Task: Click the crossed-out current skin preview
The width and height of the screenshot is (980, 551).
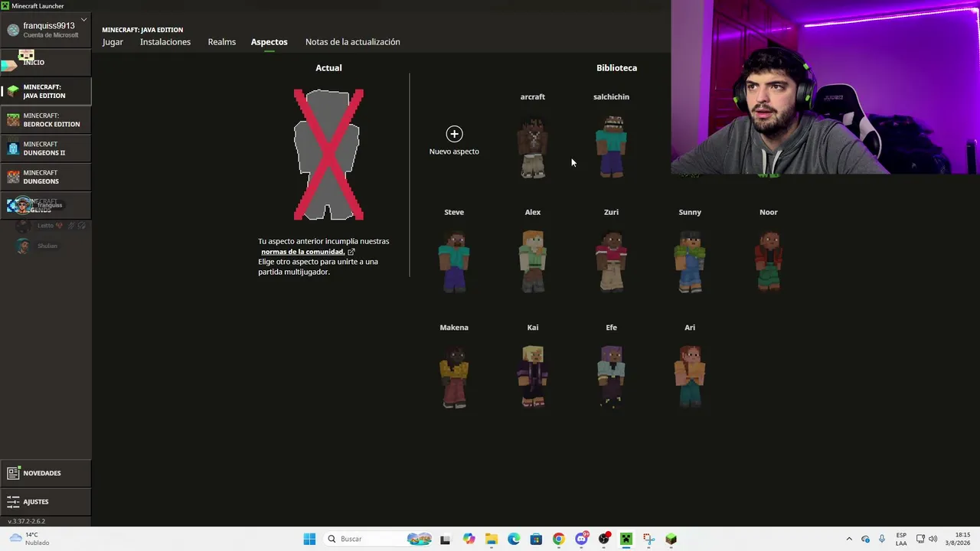Action: click(x=328, y=155)
